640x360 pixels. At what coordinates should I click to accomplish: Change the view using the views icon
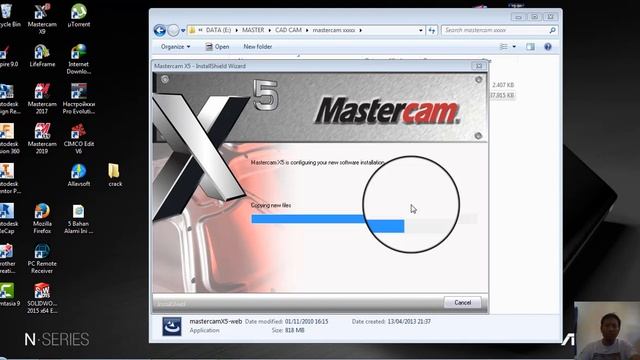click(504, 47)
